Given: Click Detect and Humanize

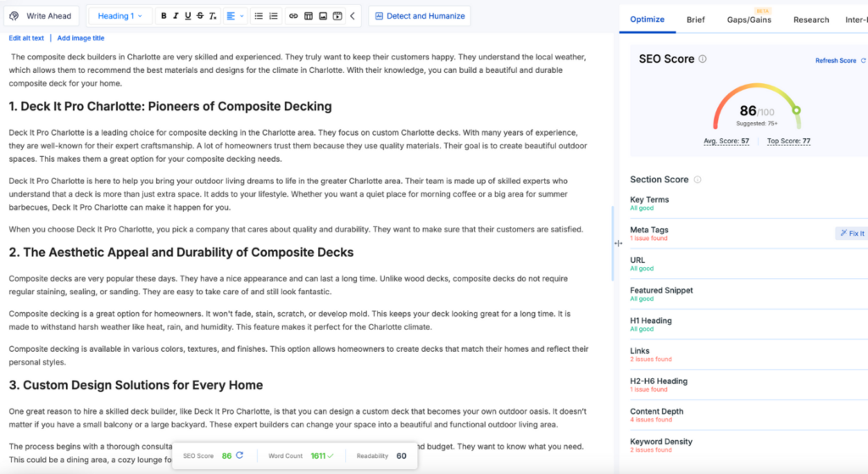Looking at the screenshot, I should [x=420, y=16].
